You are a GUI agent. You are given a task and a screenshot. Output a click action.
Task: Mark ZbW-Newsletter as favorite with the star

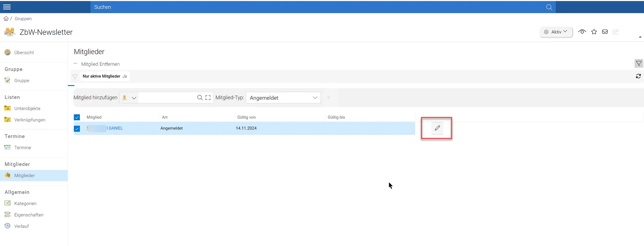pos(594,32)
